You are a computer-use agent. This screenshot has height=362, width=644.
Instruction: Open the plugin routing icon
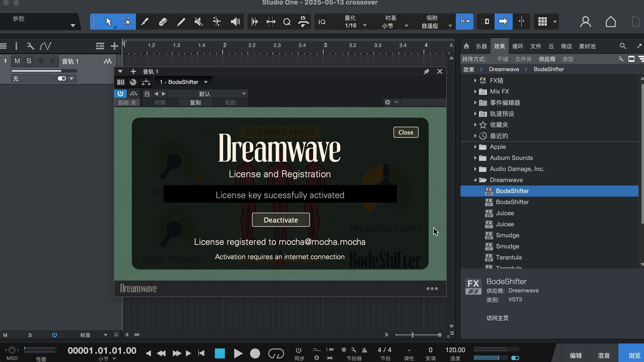pos(146,82)
